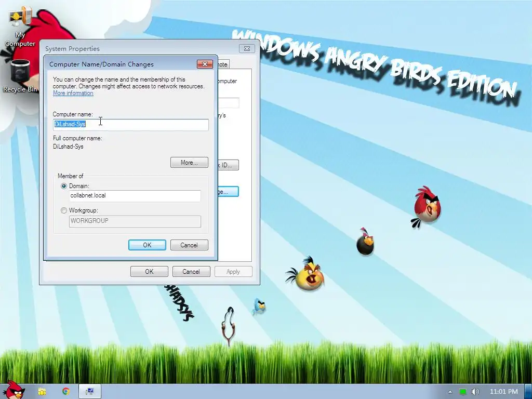Click the System Properties title text
This screenshot has height=399, width=532.
72,48
